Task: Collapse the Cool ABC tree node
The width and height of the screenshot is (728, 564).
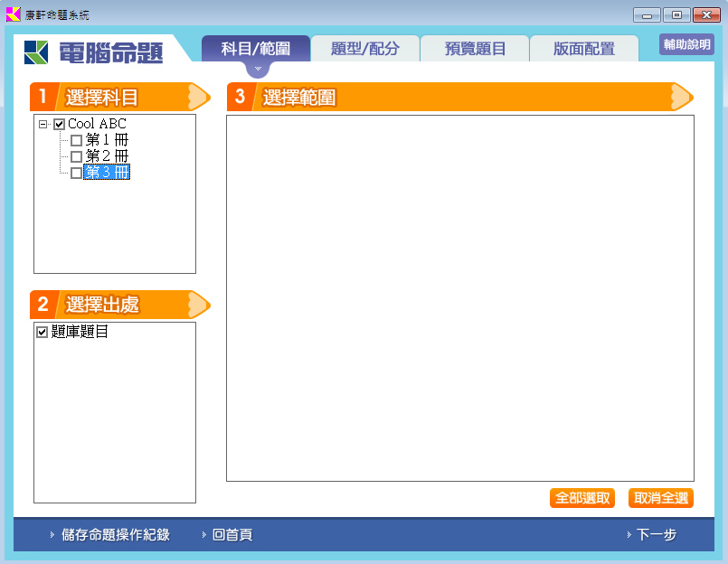Action: click(x=43, y=124)
